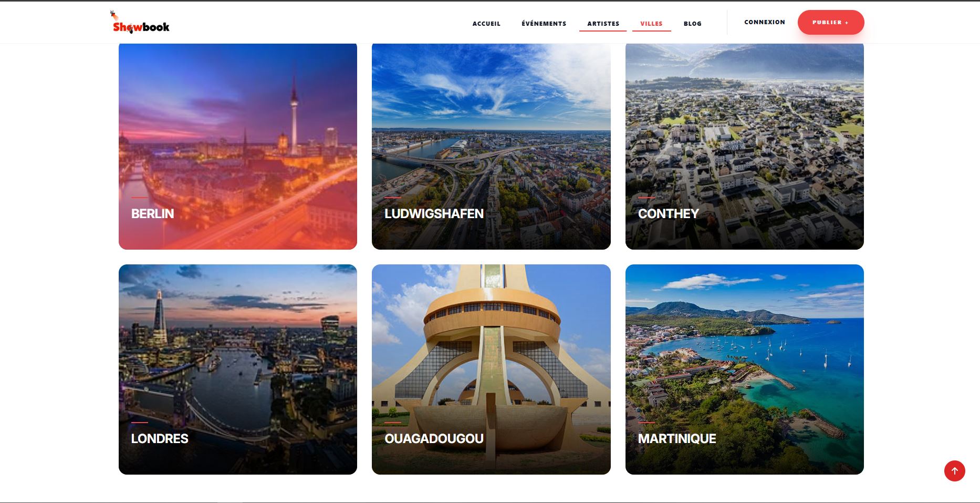The image size is (980, 503).
Task: Click the red scroll-to-top arrow button
Action: click(x=954, y=471)
